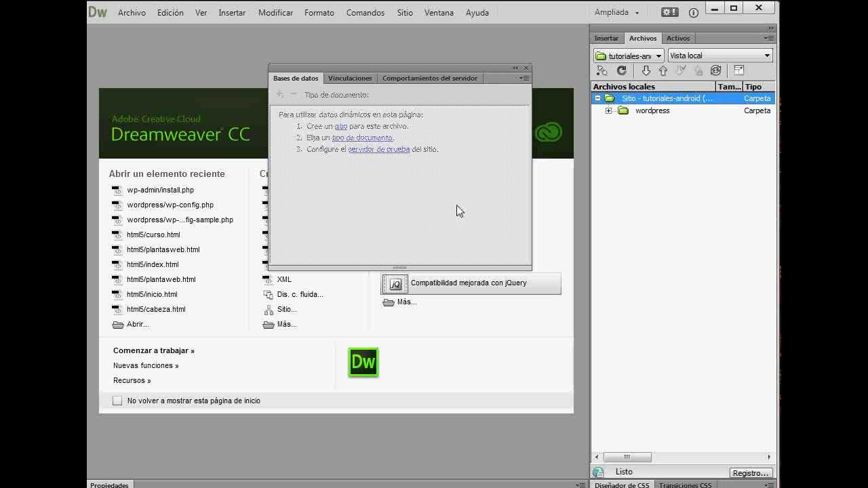Open Files panel options menu icon

coord(768,38)
